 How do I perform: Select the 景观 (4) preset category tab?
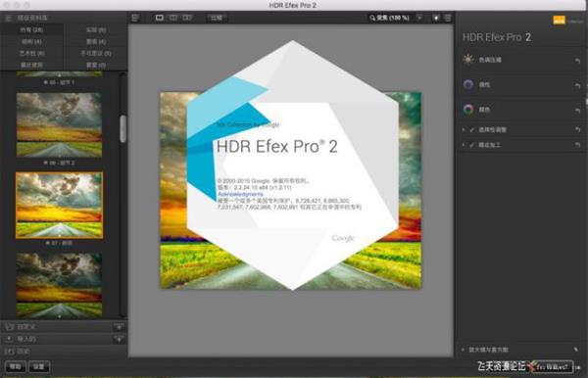tap(96, 41)
